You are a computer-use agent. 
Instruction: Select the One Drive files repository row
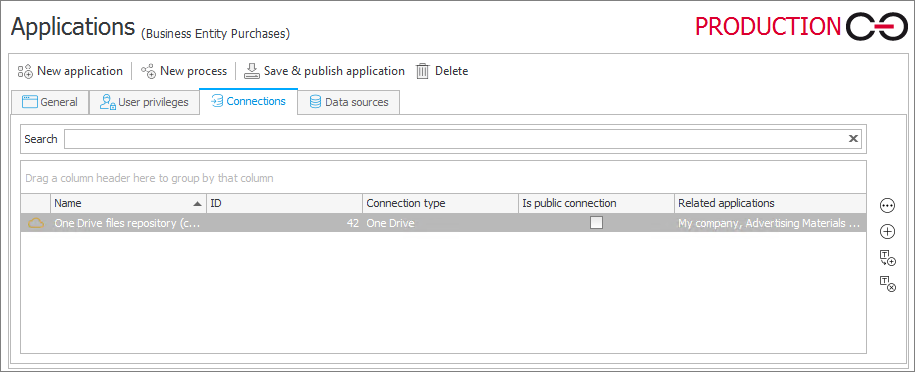443,222
